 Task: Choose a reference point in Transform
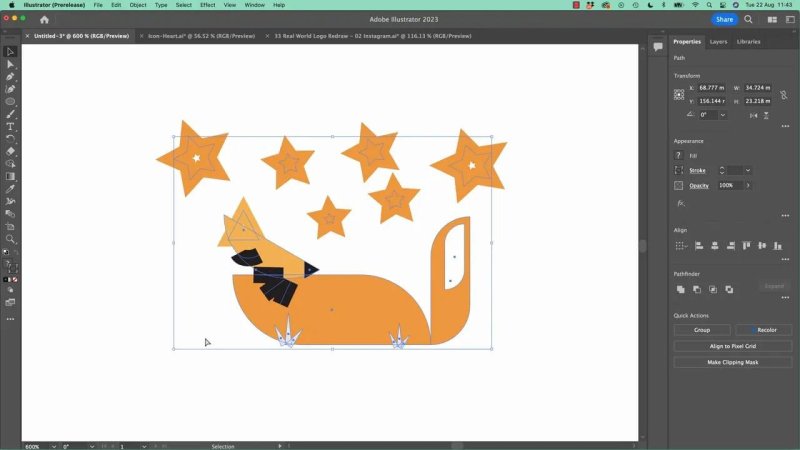point(679,95)
